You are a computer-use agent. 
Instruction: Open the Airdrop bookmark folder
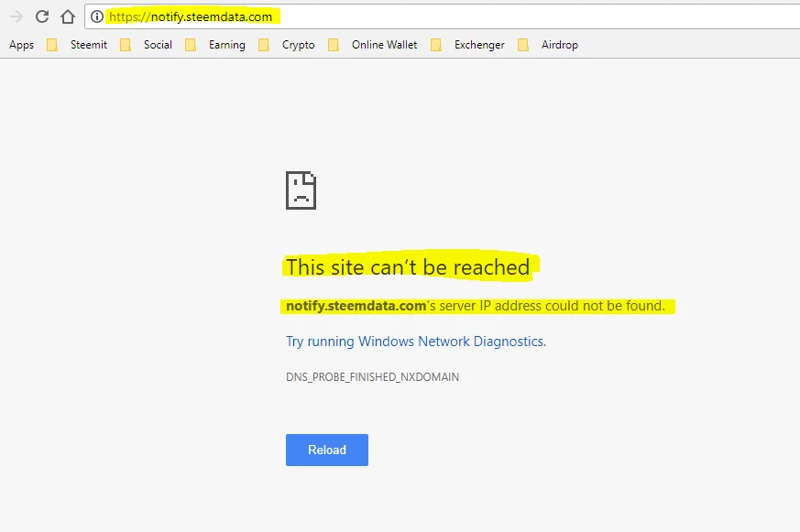[548, 45]
